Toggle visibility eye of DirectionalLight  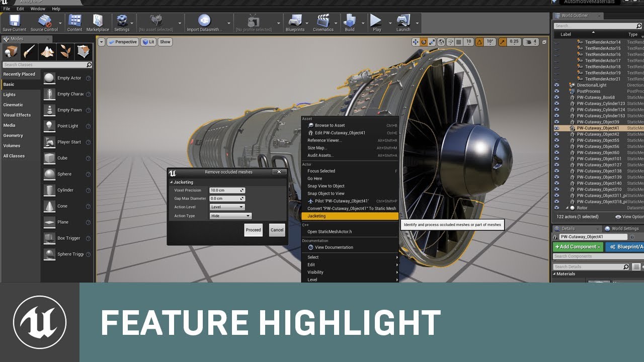click(556, 85)
